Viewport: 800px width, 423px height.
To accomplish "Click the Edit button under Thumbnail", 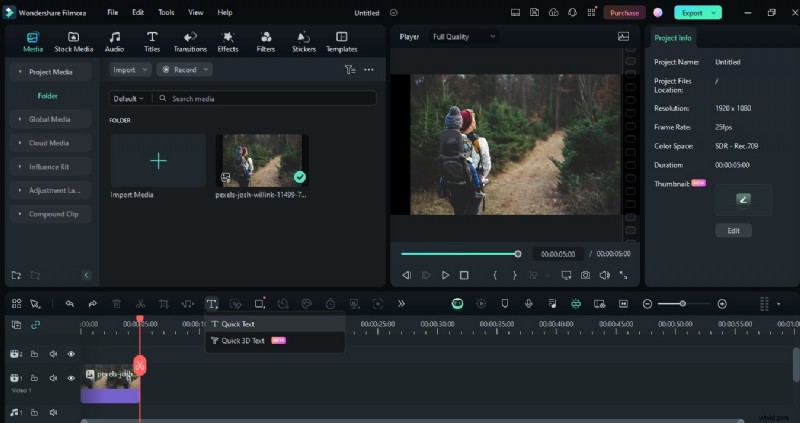I will pos(733,230).
